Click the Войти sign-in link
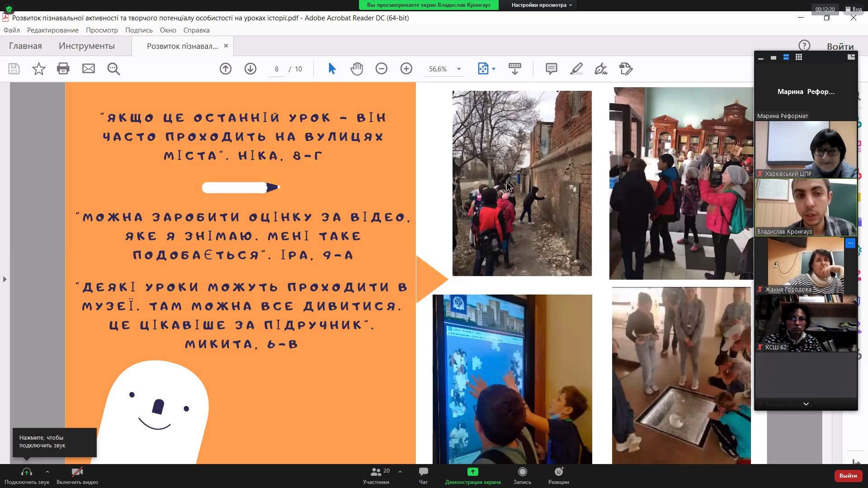This screenshot has height=488, width=868. tap(840, 47)
